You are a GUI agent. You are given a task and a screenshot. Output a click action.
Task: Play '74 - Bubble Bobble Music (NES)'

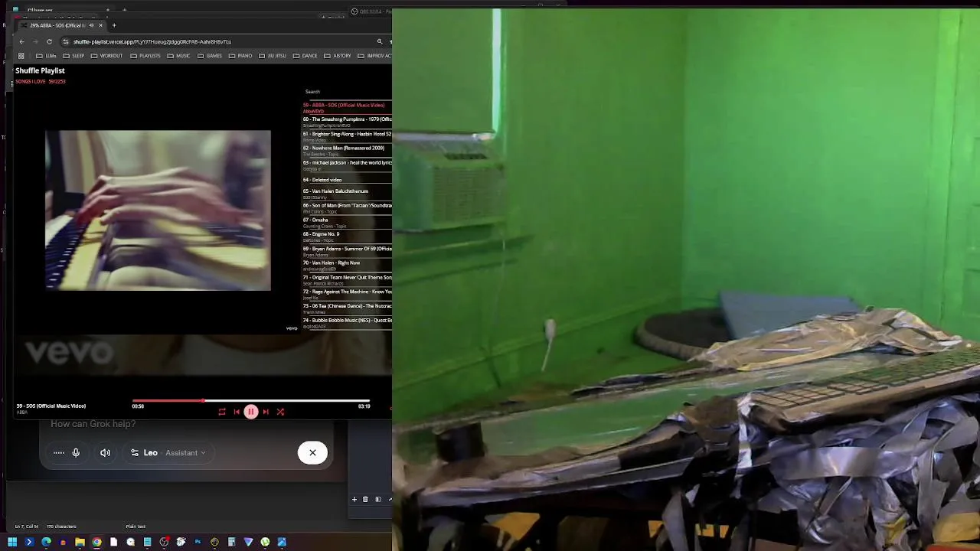[x=348, y=323]
